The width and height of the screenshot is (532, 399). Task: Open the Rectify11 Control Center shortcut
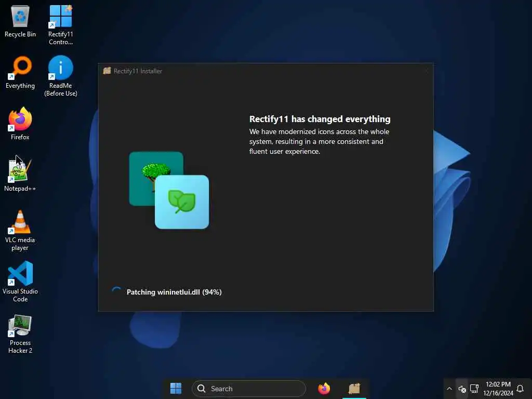click(60, 25)
